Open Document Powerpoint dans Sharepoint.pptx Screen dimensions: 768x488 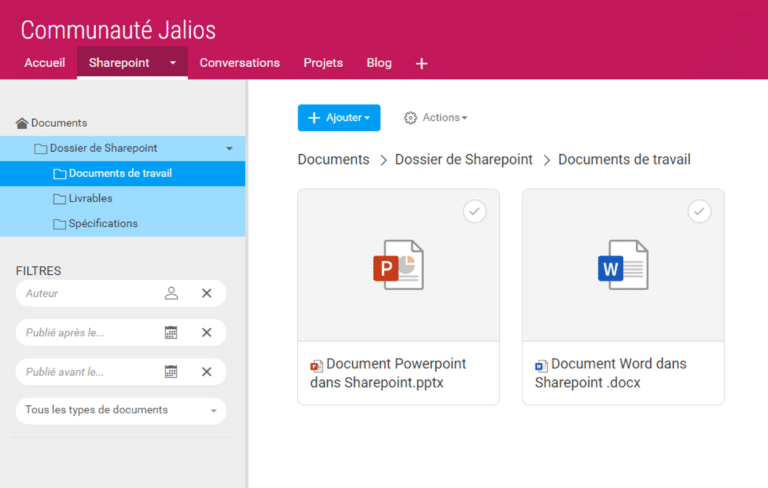coord(388,373)
